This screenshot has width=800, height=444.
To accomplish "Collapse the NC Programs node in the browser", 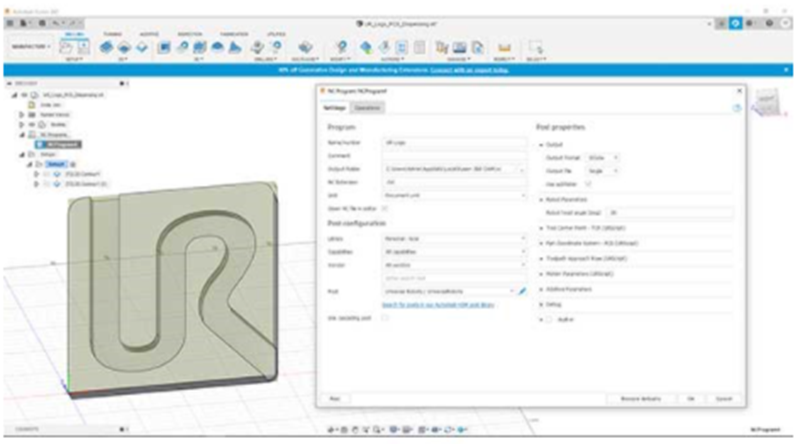I will click(22, 135).
